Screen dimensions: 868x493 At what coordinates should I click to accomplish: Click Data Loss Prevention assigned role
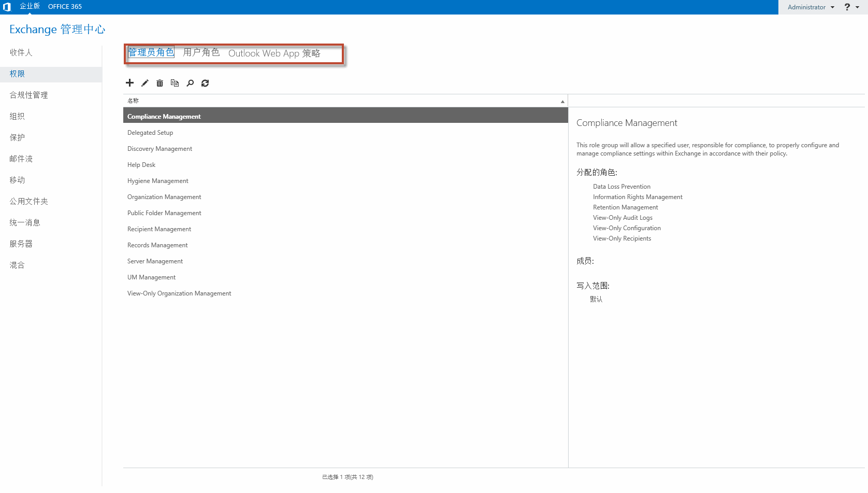tap(621, 187)
